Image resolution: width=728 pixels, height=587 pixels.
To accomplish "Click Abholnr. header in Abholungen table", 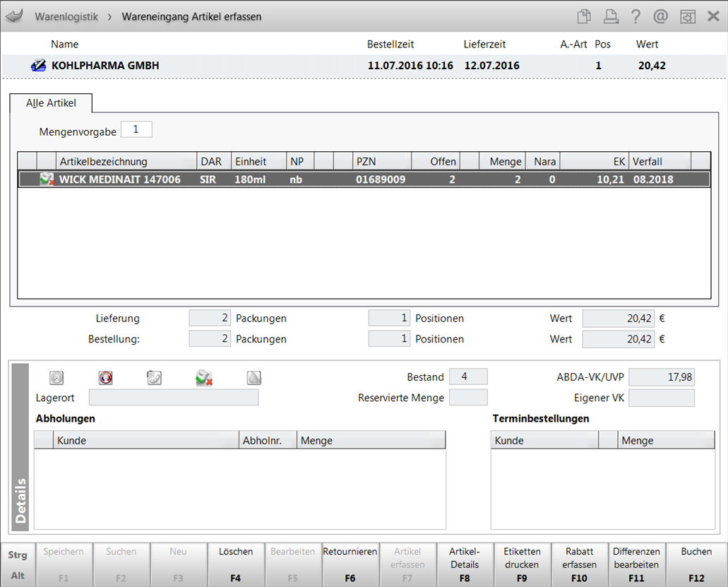I will [x=268, y=440].
